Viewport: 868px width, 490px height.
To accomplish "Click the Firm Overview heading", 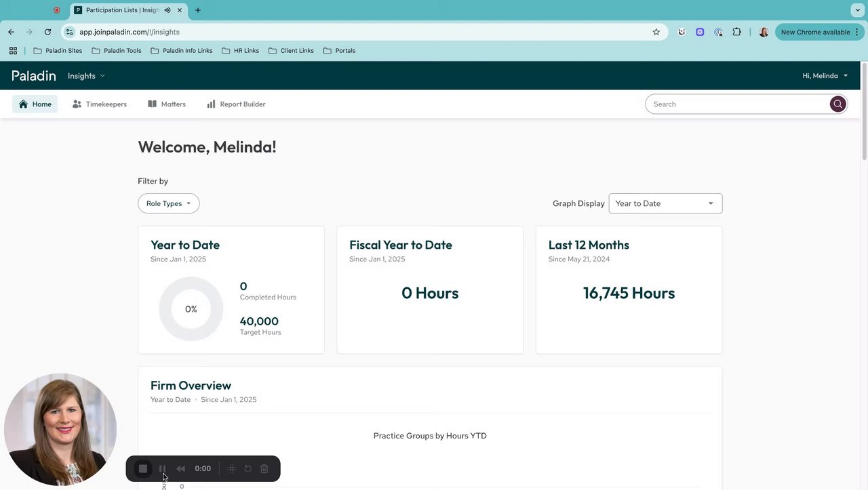I will pos(191,386).
